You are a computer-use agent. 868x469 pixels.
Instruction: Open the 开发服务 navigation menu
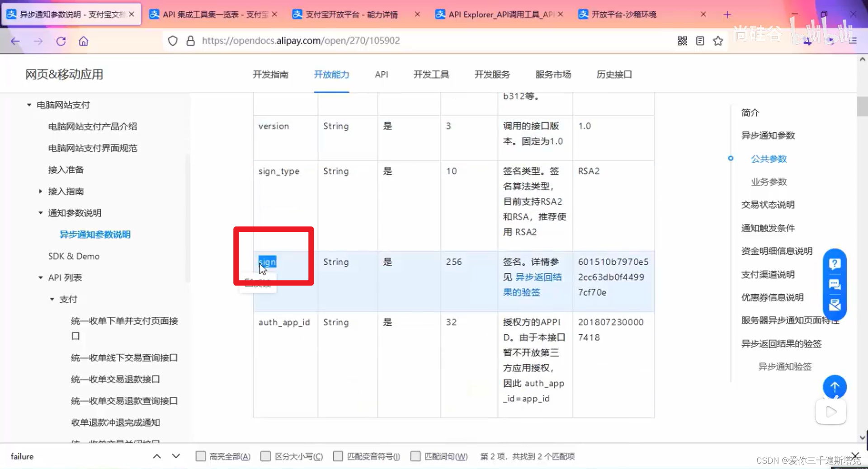tap(492, 75)
